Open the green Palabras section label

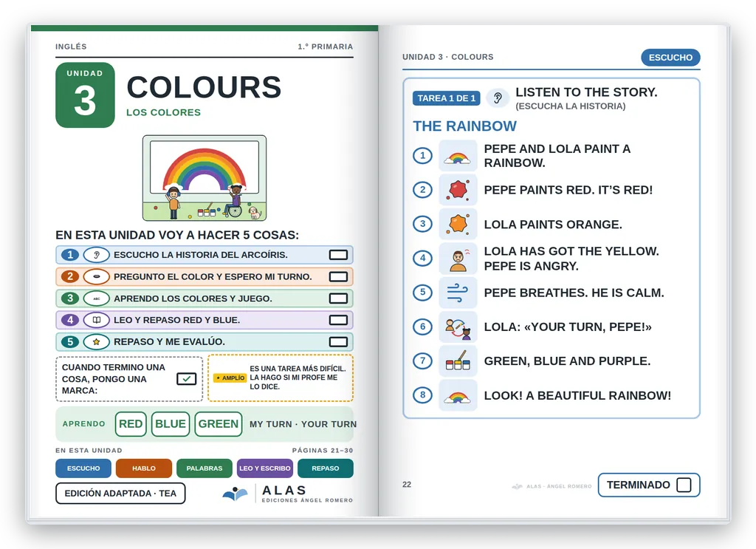click(x=205, y=468)
